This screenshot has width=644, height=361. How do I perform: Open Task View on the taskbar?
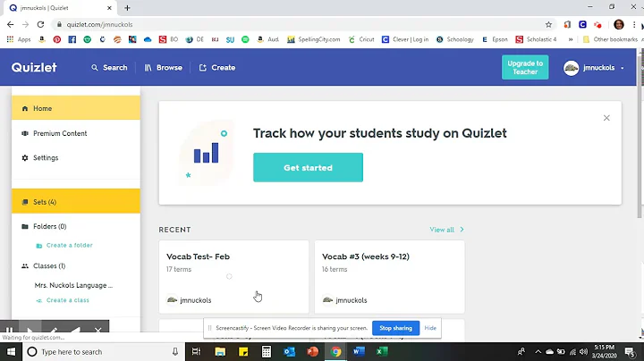(x=196, y=351)
